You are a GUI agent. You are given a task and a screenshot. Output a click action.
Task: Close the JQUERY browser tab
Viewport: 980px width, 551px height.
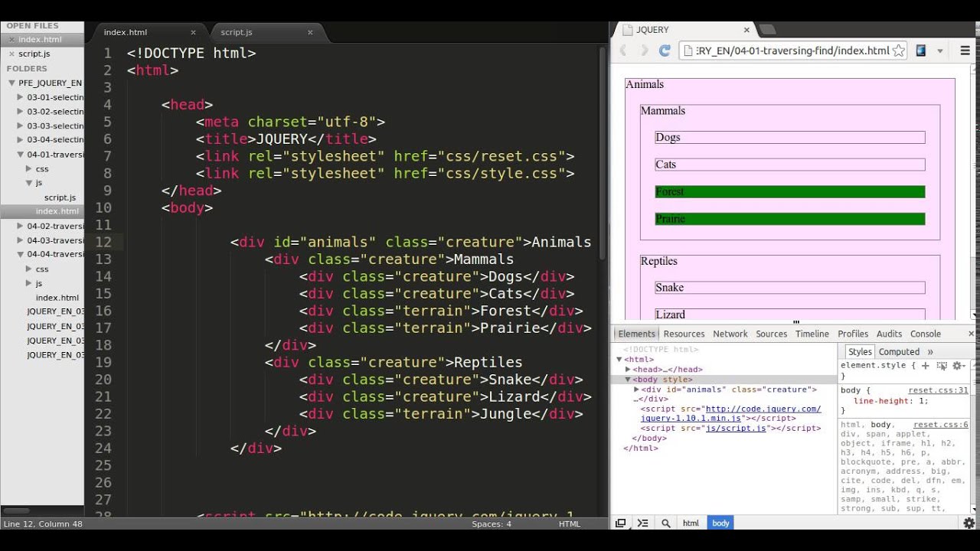coord(747,30)
